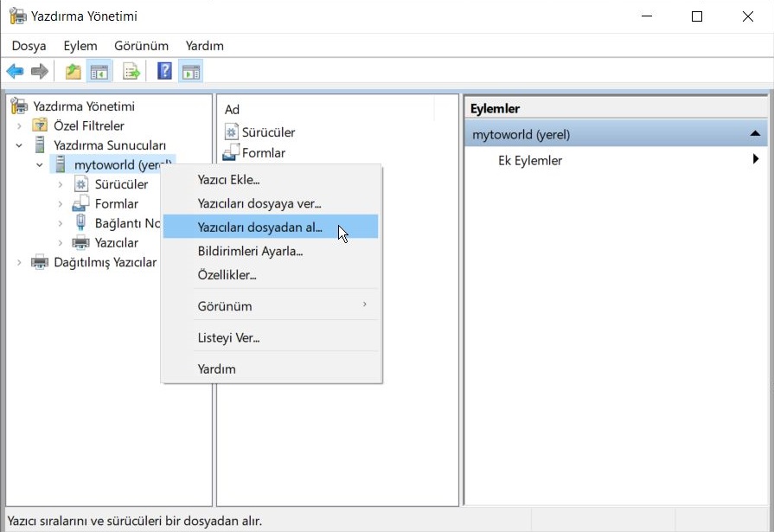Toggle the Show/Hide Console Tree toolbar button
The height and width of the screenshot is (532, 774).
click(100, 72)
